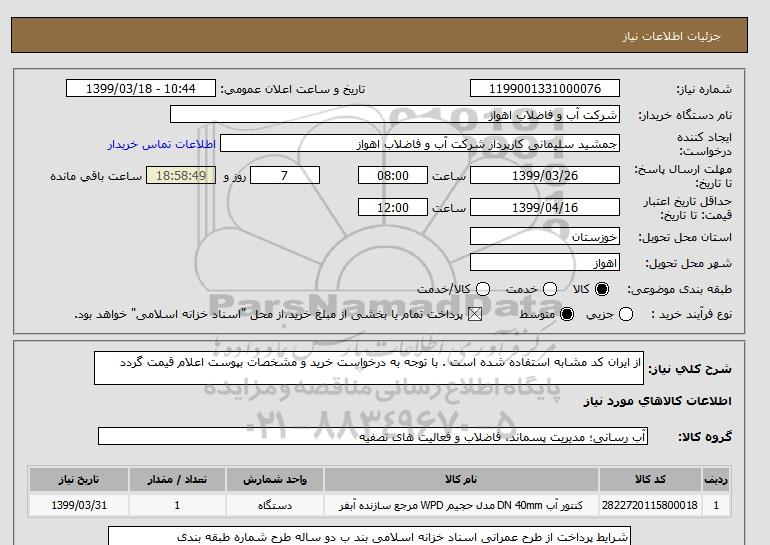Select the متوسط purchase type radio
The height and width of the screenshot is (545, 770).
pos(567,314)
